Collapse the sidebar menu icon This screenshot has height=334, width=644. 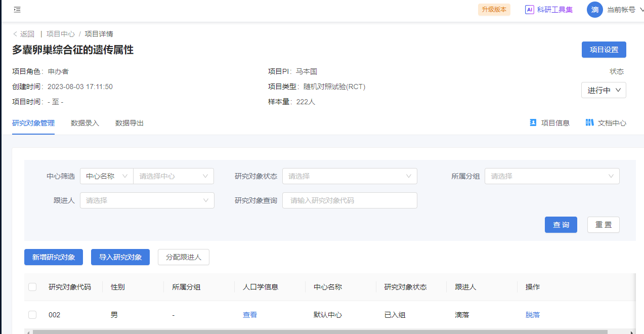click(x=17, y=10)
